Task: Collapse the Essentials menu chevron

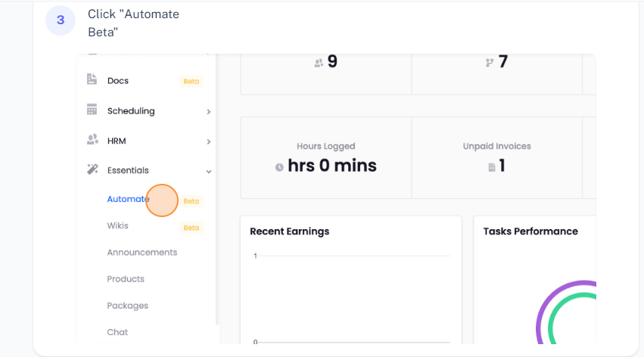Action: coord(209,172)
